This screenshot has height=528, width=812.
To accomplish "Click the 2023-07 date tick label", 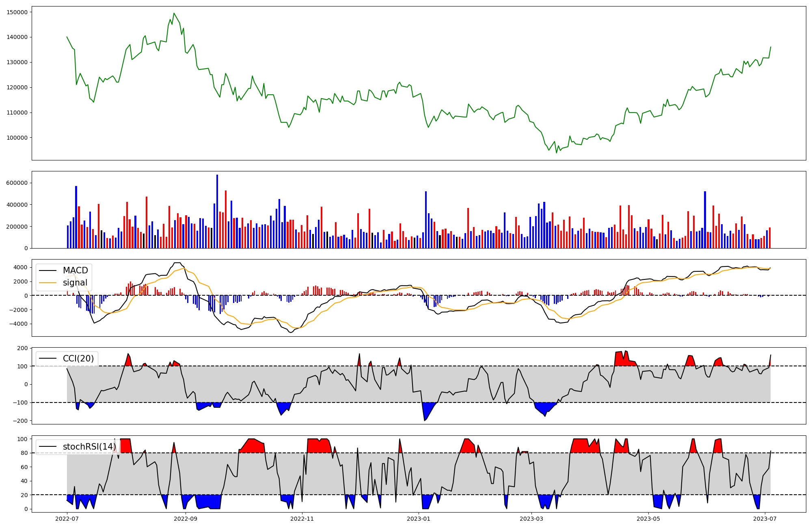I will pos(765,519).
